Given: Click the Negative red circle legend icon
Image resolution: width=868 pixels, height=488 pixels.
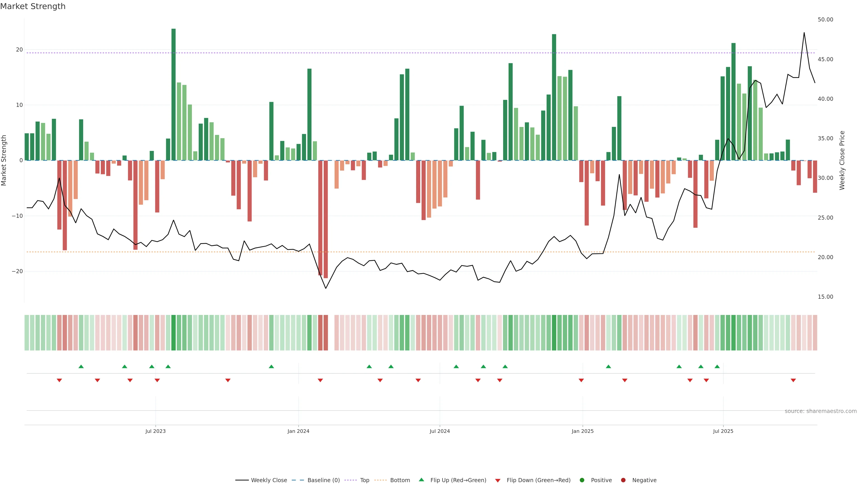Looking at the screenshot, I should pyautogui.click(x=623, y=480).
